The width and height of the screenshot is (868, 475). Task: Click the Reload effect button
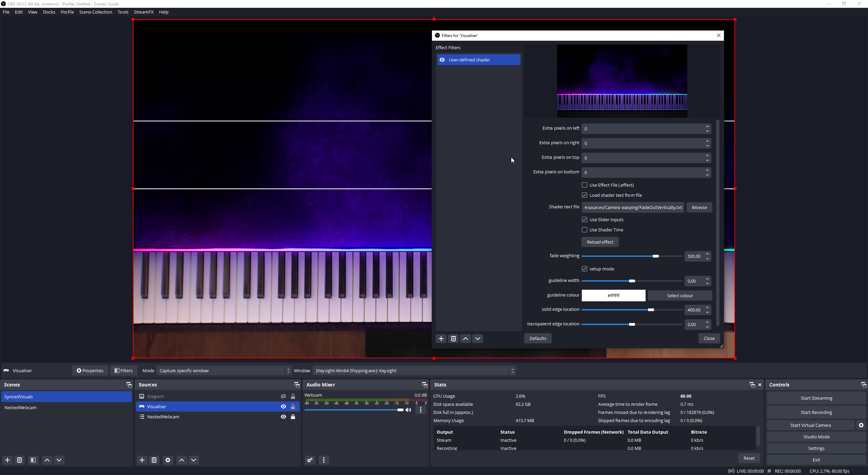click(x=600, y=242)
